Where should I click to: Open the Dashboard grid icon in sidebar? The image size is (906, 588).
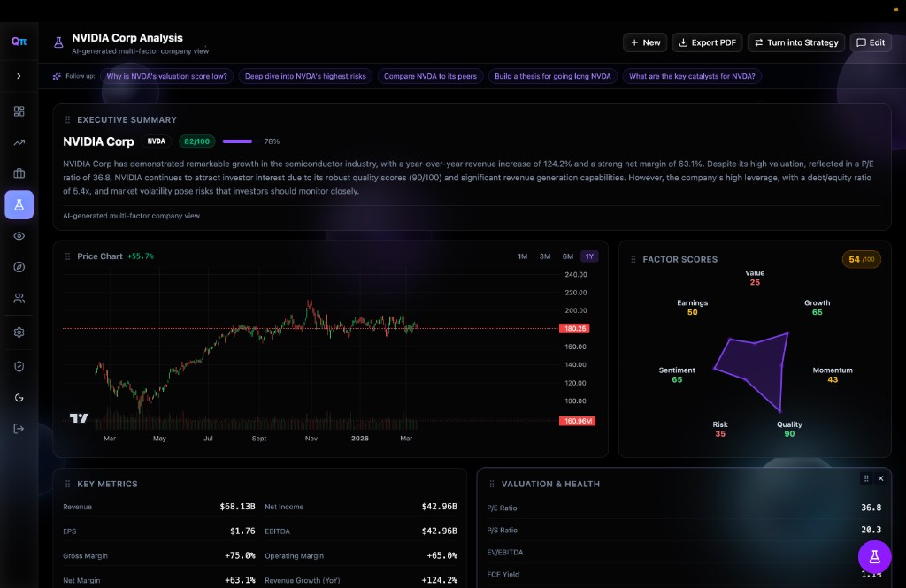point(19,111)
